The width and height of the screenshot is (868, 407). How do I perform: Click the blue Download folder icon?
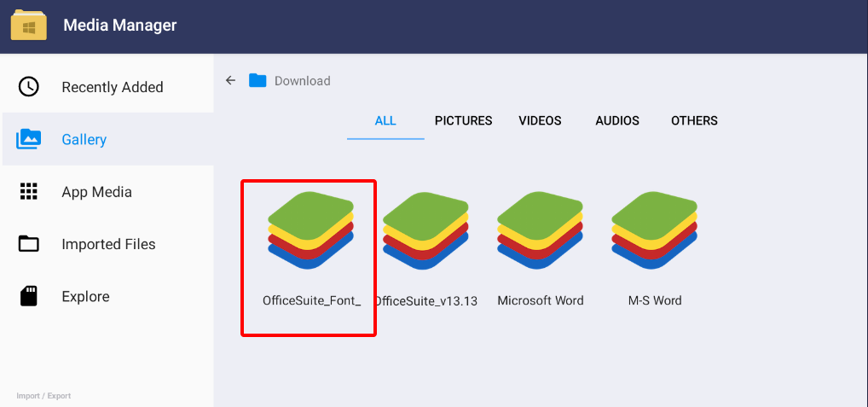258,81
